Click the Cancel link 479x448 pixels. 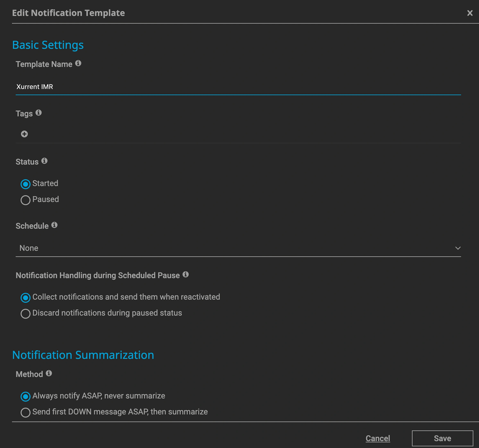tap(378, 438)
